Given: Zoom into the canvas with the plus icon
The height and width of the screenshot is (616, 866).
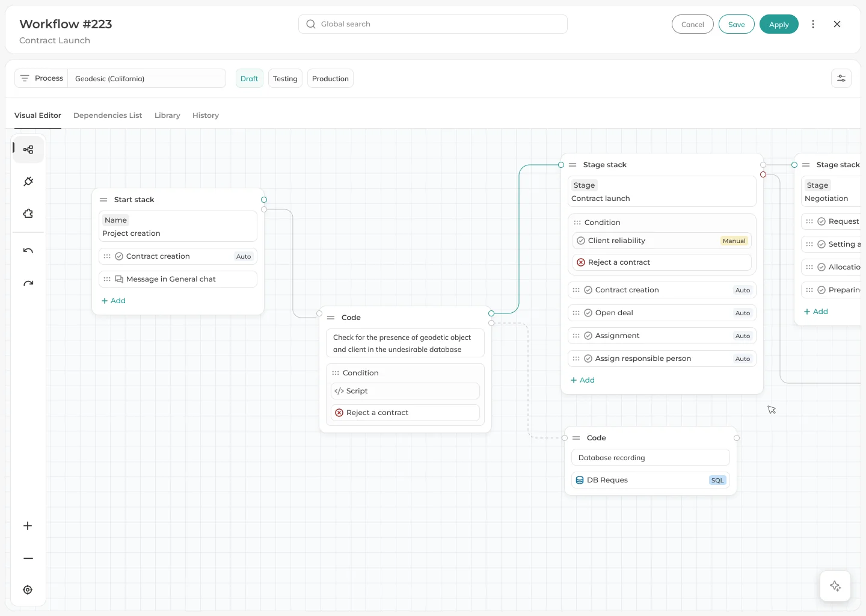Looking at the screenshot, I should [x=28, y=526].
